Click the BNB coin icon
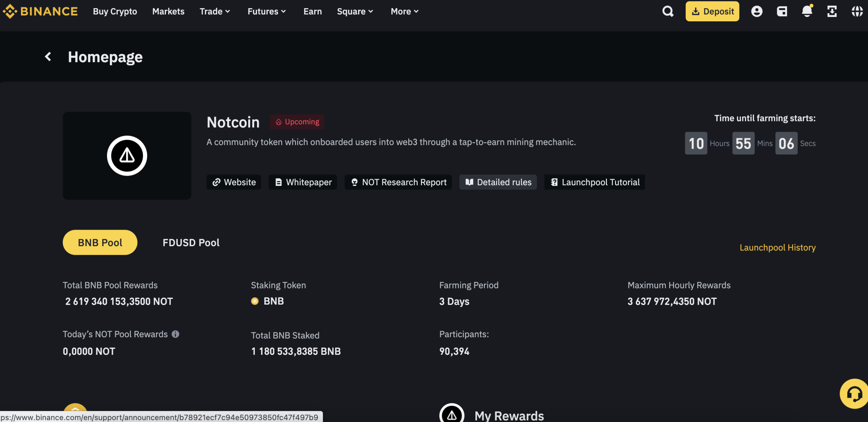The height and width of the screenshot is (422, 868). 255,301
